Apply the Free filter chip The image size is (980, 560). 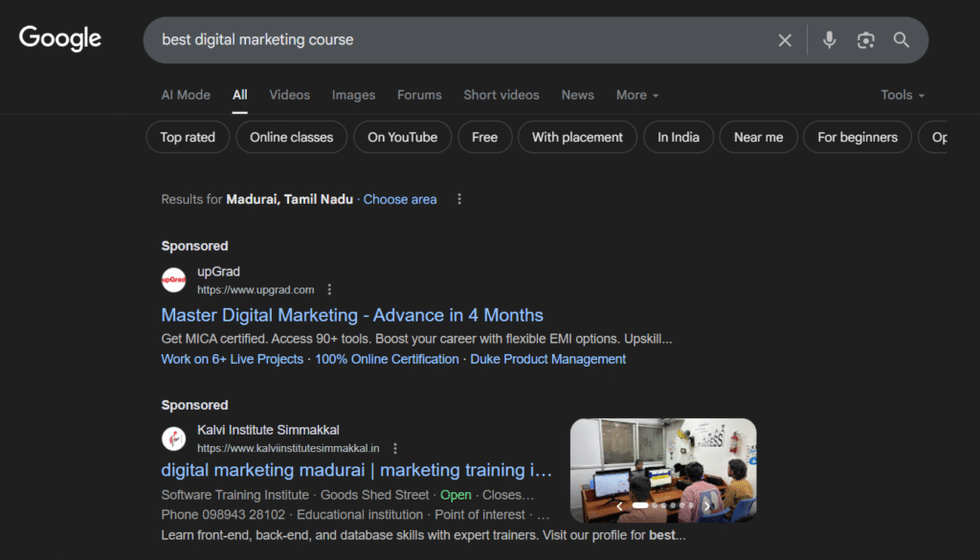tap(485, 137)
